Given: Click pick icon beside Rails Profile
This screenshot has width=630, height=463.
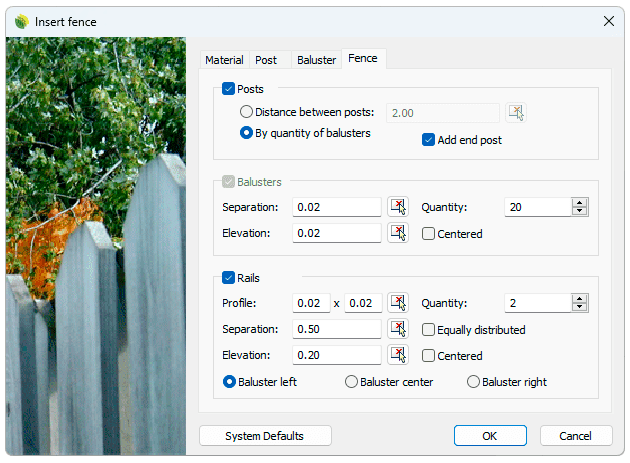Looking at the screenshot, I should point(398,303).
